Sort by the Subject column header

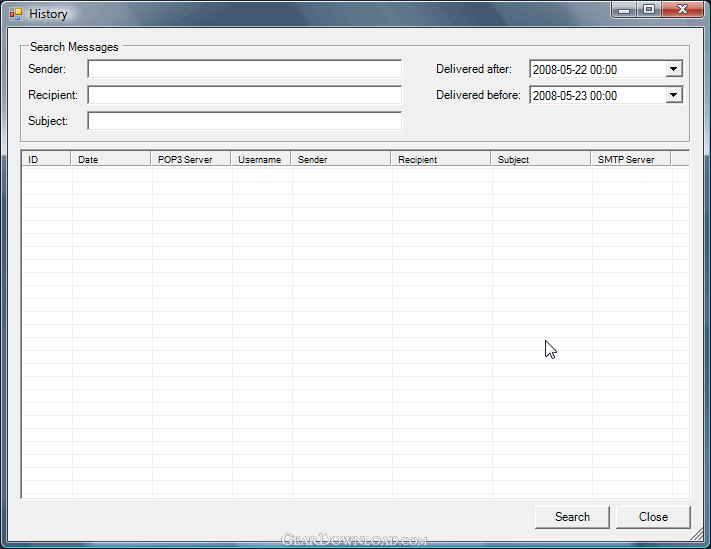click(541, 159)
